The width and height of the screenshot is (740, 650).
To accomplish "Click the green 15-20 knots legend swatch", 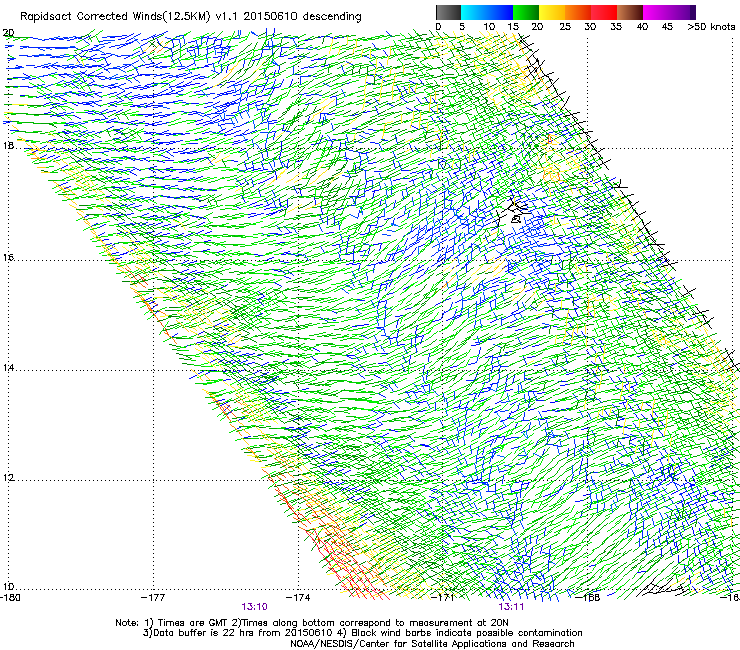I will (x=526, y=12).
